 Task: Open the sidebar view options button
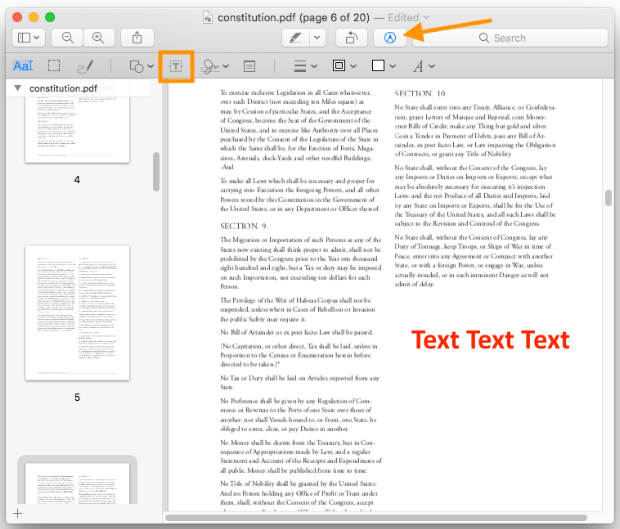point(28,38)
